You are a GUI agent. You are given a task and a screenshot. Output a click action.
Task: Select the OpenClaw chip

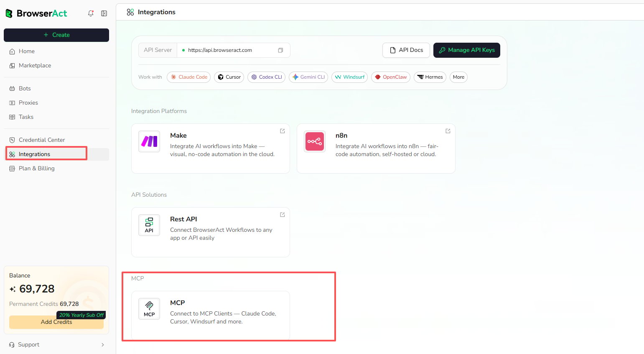click(391, 77)
